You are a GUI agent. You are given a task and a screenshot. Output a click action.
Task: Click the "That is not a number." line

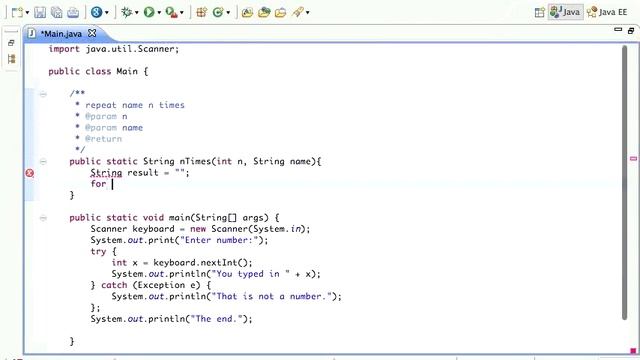pos(227,296)
